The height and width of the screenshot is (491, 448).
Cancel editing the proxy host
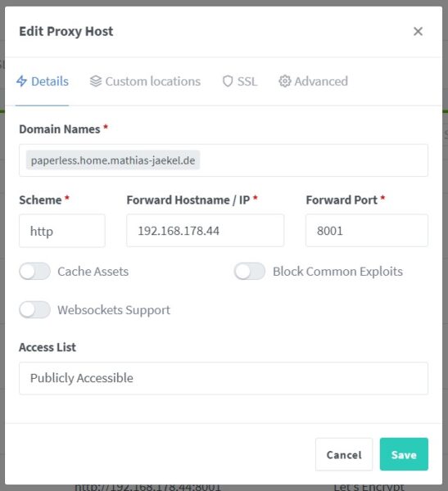click(344, 454)
